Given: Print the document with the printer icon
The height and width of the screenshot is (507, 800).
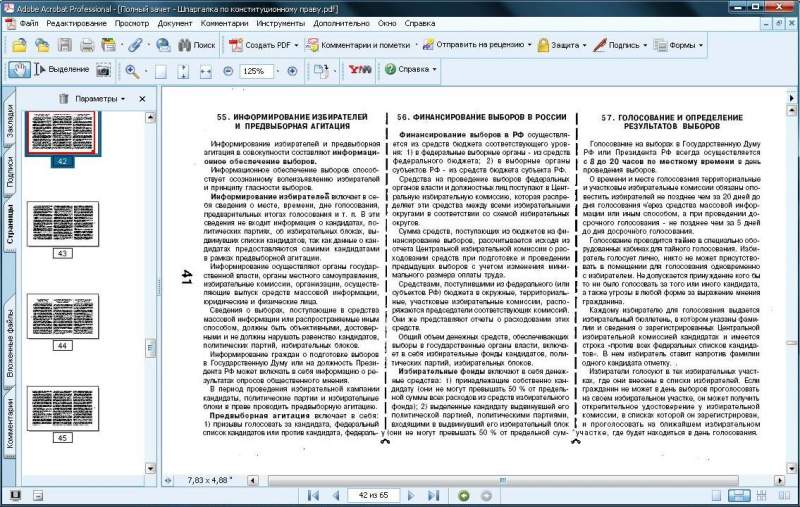Looking at the screenshot, I should point(87,45).
